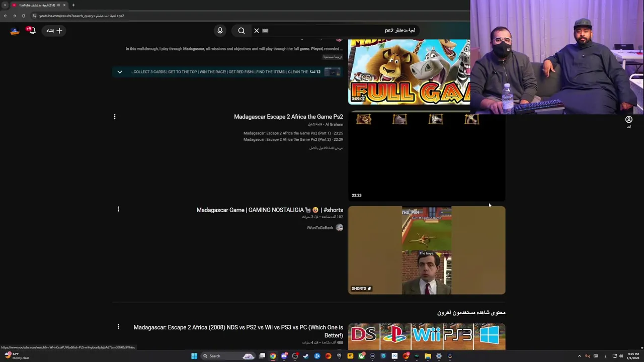This screenshot has height=362, width=644.
Task: Open Madagascar FULL GAME video thumbnail
Action: [x=409, y=72]
